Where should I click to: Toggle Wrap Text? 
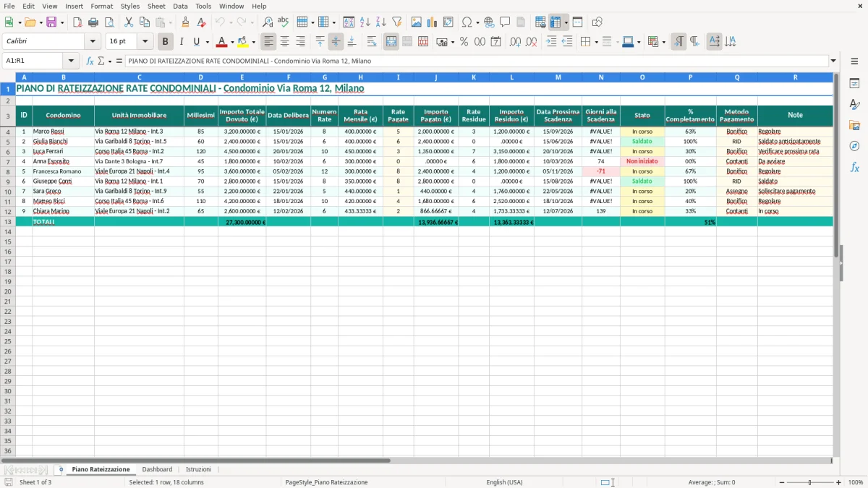(372, 42)
